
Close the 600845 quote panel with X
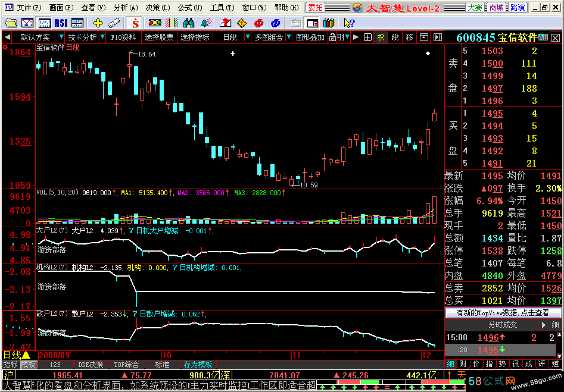556,37
